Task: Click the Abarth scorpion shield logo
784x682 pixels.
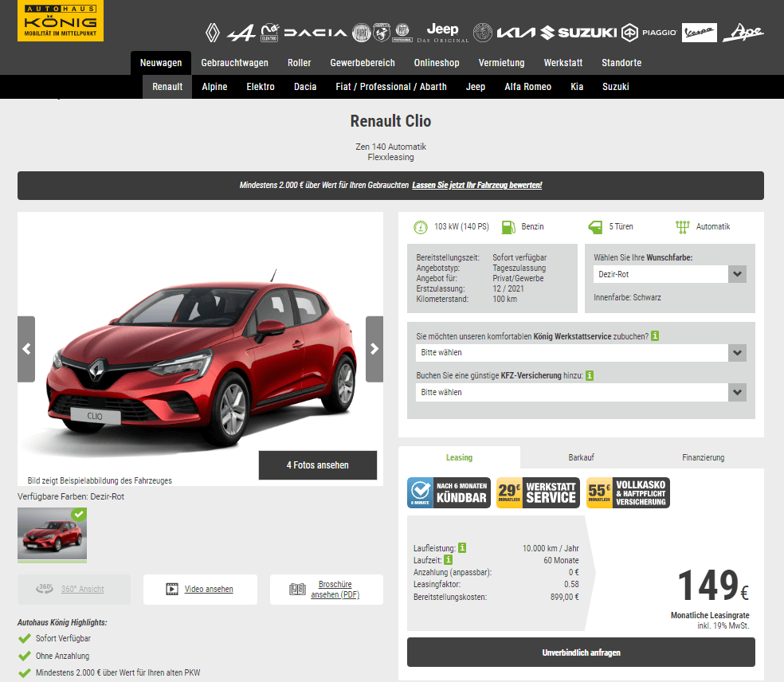Action: (x=382, y=33)
